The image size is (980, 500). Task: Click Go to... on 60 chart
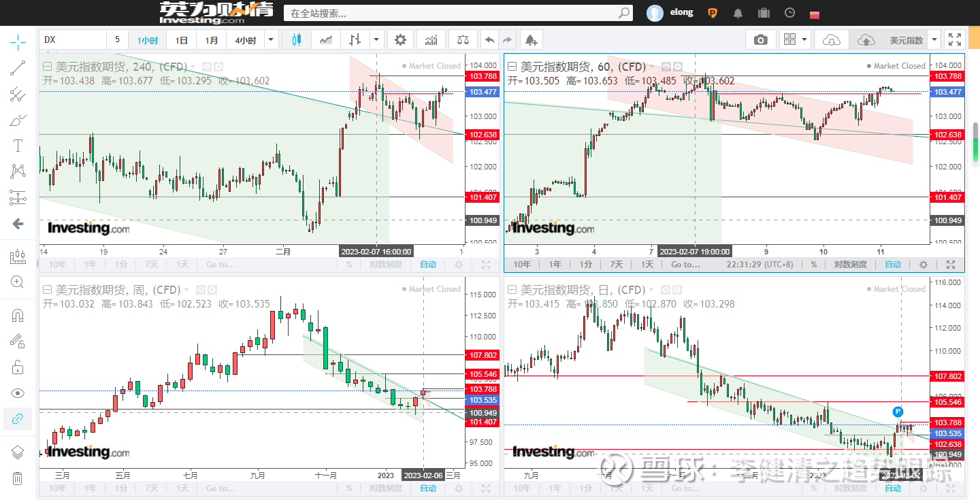pos(685,265)
